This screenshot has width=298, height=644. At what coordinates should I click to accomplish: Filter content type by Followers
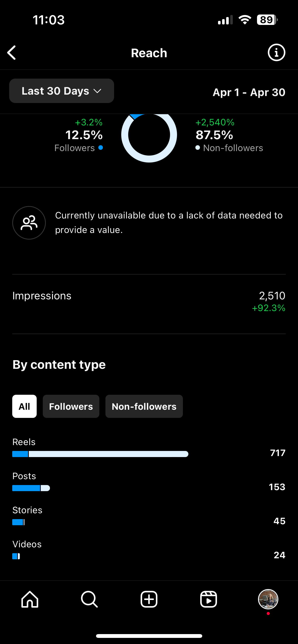tap(71, 406)
